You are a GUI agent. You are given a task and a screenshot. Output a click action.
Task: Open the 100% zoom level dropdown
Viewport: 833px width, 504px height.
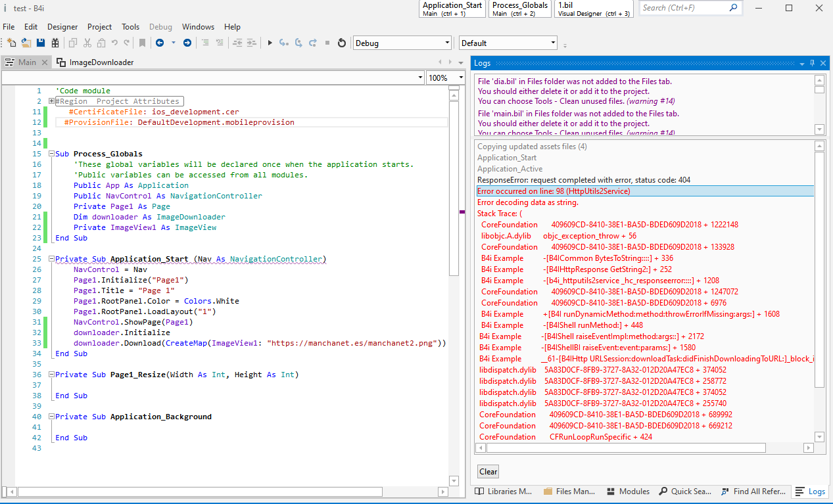pos(446,78)
